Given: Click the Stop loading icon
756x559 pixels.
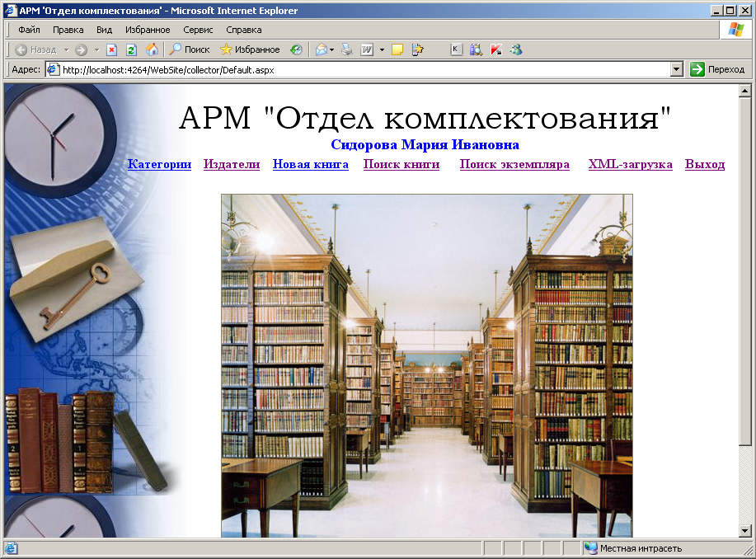Looking at the screenshot, I should 112,49.
